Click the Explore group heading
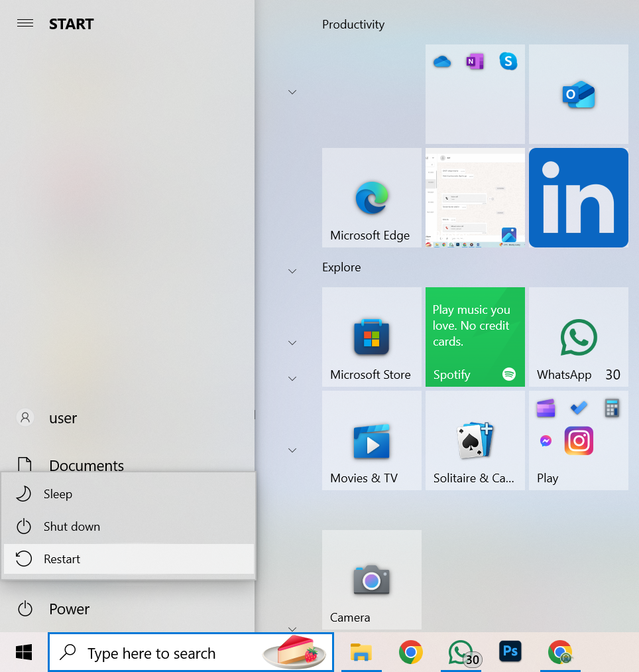The height and width of the screenshot is (672, 639). [x=341, y=267]
